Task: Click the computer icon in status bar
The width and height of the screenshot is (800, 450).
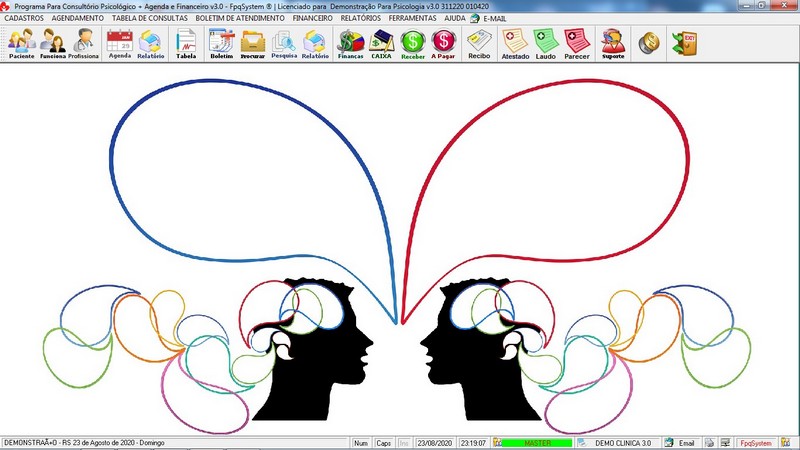Action: click(725, 443)
